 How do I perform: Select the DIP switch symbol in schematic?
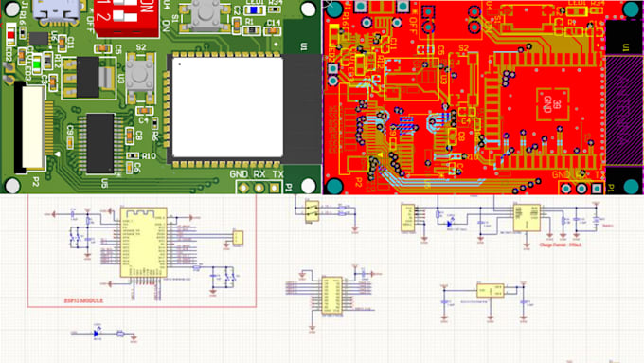(x=312, y=211)
